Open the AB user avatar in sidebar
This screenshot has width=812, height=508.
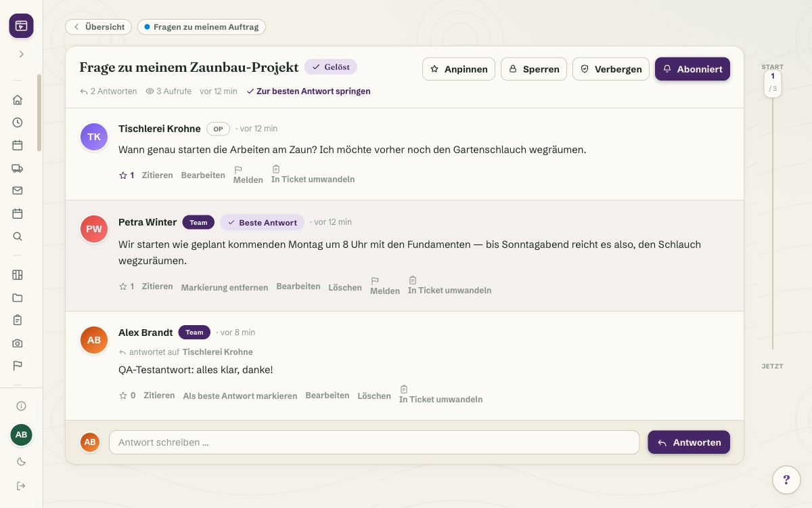pos(21,434)
